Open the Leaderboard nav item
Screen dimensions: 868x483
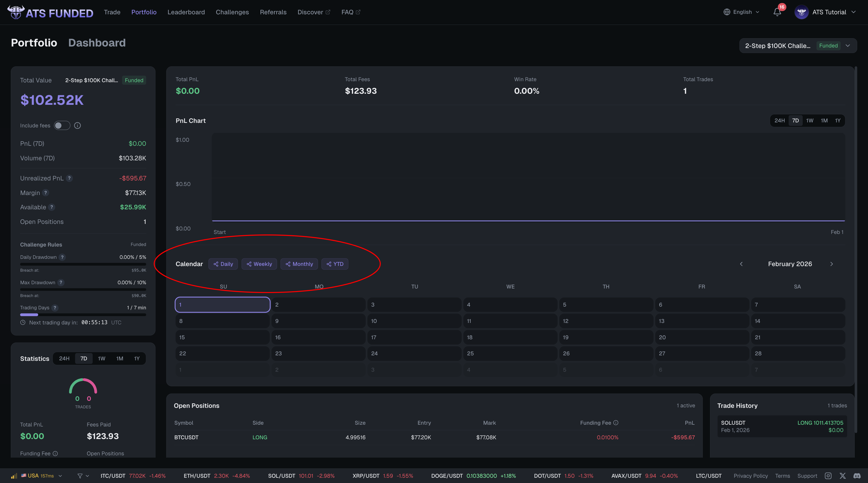pos(186,12)
